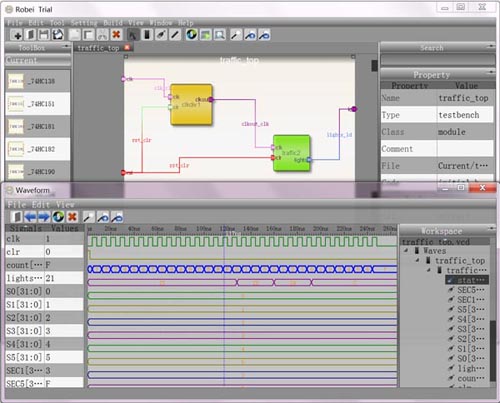Screen dimensions: 500x403
Task: Close the traffic_top tab
Action: (x=127, y=47)
